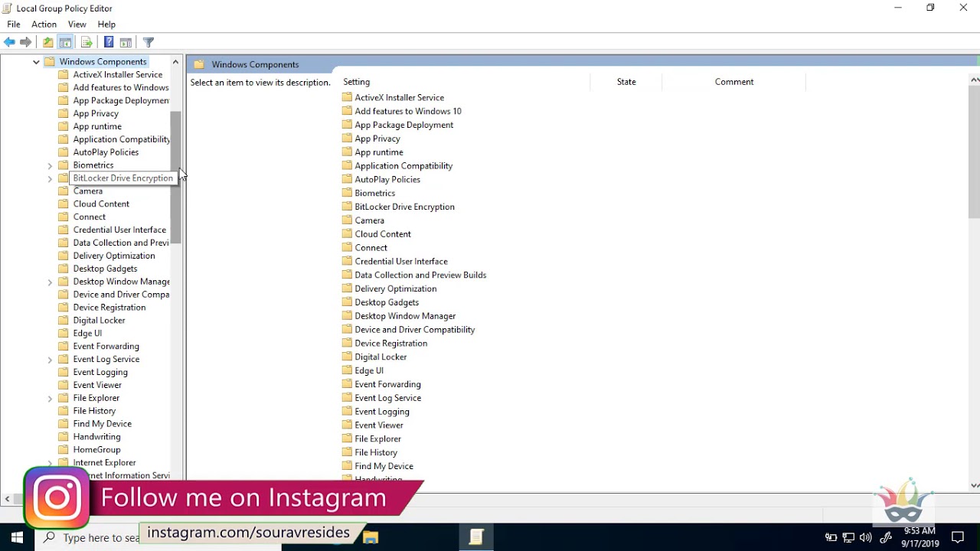Click the Windows Start button
The width and height of the screenshot is (980, 551).
17,537
